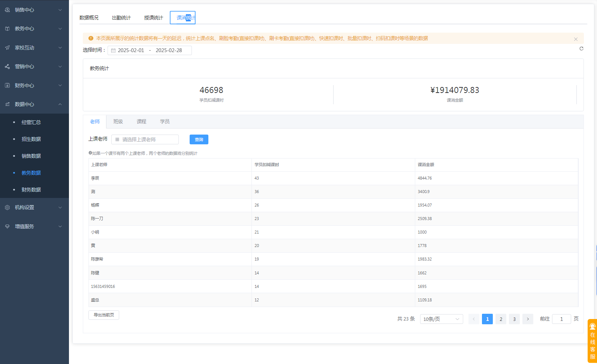The width and height of the screenshot is (597, 364).
Task: Click the 教务中心 book icon
Action: [7, 28]
